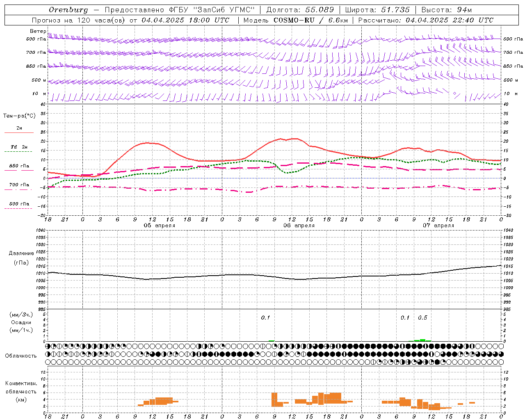This screenshot has width=525, height=420.
Task: Click the '(км)' convective cloud unit label
Action: [x=21, y=399]
